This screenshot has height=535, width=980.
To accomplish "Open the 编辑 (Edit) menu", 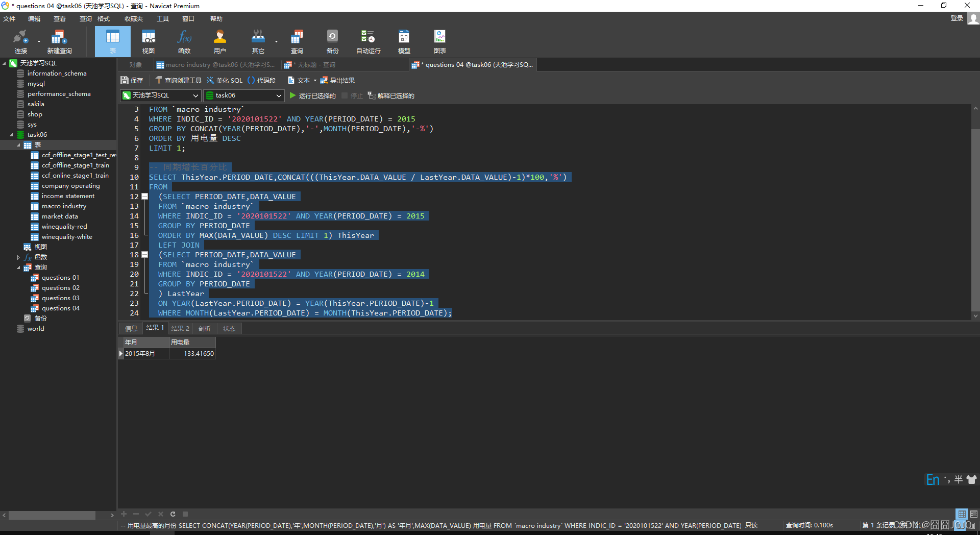I will pos(34,18).
